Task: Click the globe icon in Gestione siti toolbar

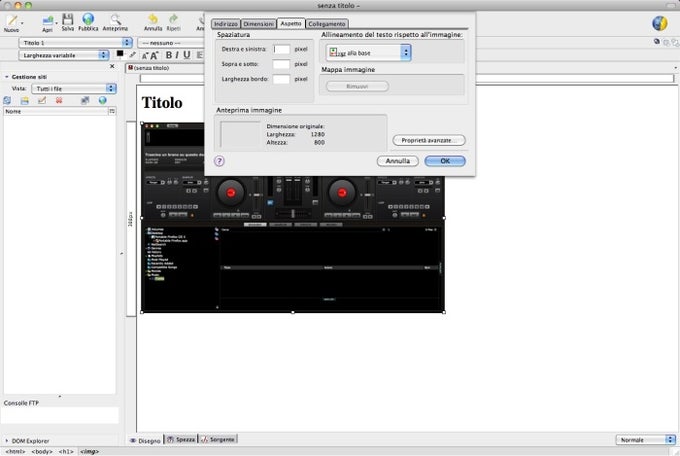Action: [102, 101]
